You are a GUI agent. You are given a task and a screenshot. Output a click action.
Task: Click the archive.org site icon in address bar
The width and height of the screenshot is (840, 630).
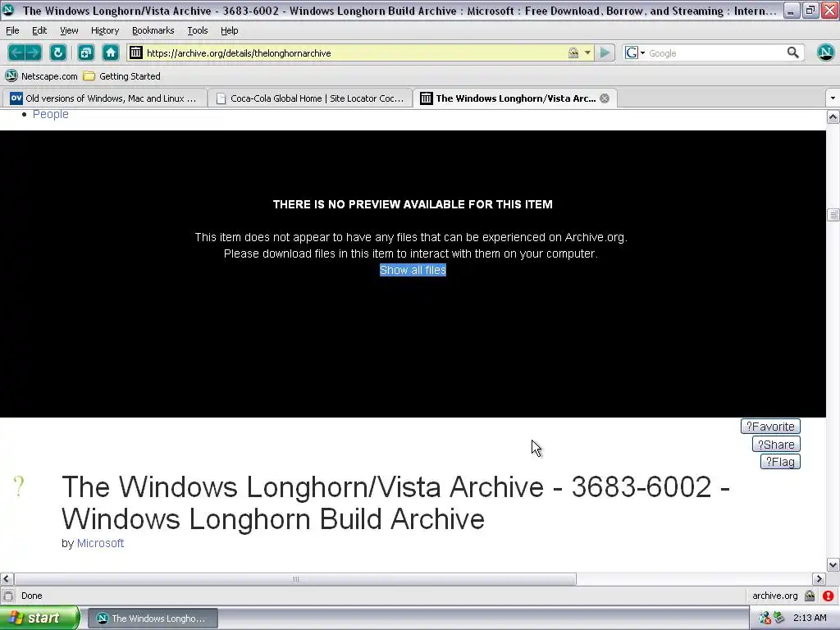click(x=136, y=52)
